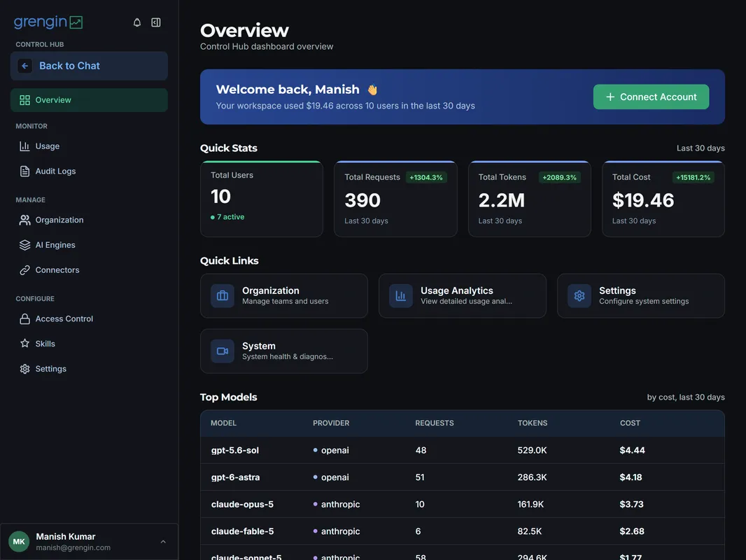The image size is (746, 560).
Task: Click the +1304.3% change badge
Action: coord(425,178)
